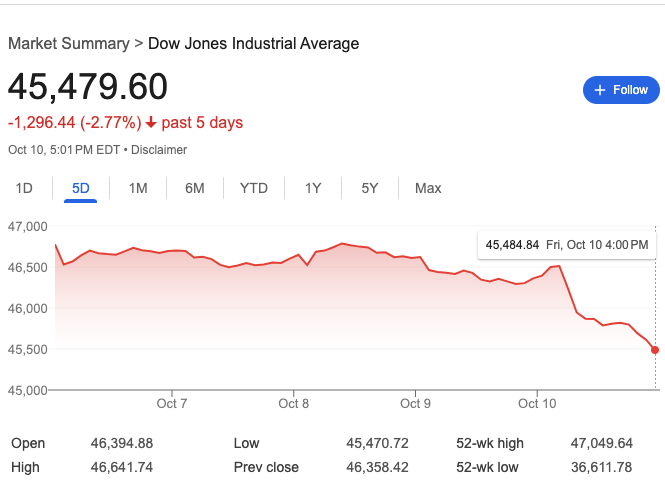
Task: Open the YTD range tab
Action: [x=253, y=188]
